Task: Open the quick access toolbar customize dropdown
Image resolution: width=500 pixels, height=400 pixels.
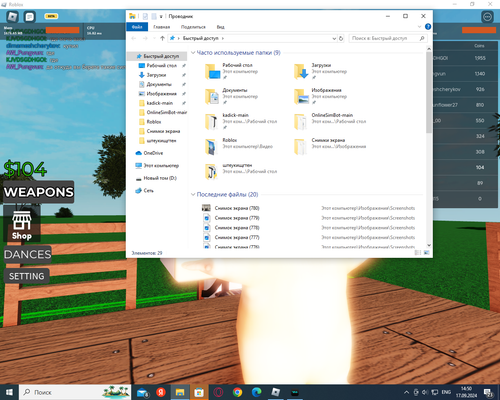Action: pos(161,16)
